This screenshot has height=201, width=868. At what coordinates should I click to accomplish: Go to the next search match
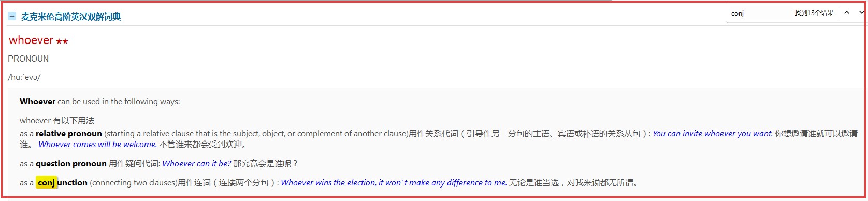(x=862, y=13)
